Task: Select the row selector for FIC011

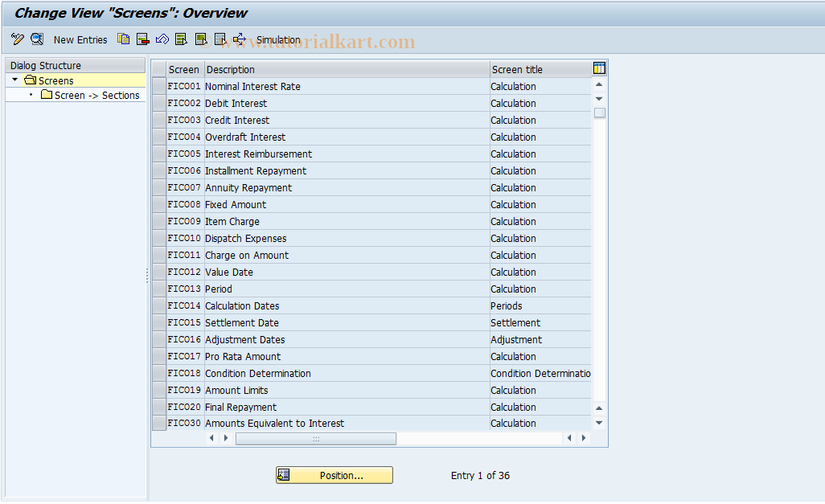Action: coord(159,255)
